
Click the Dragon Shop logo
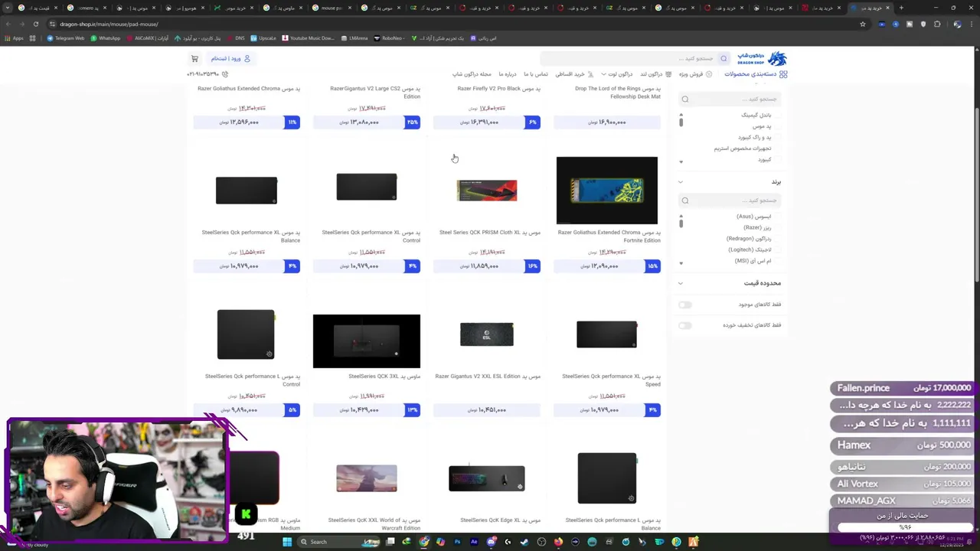762,59
